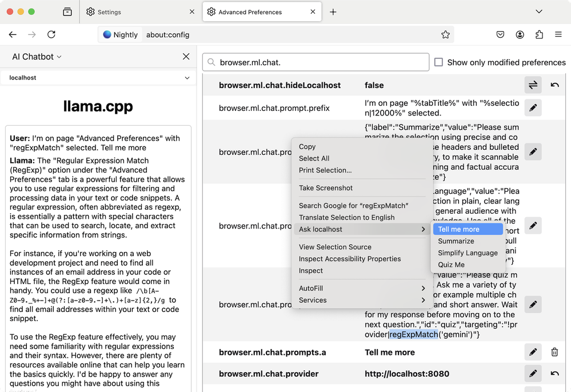Open a new tab with plus icon

333,12
